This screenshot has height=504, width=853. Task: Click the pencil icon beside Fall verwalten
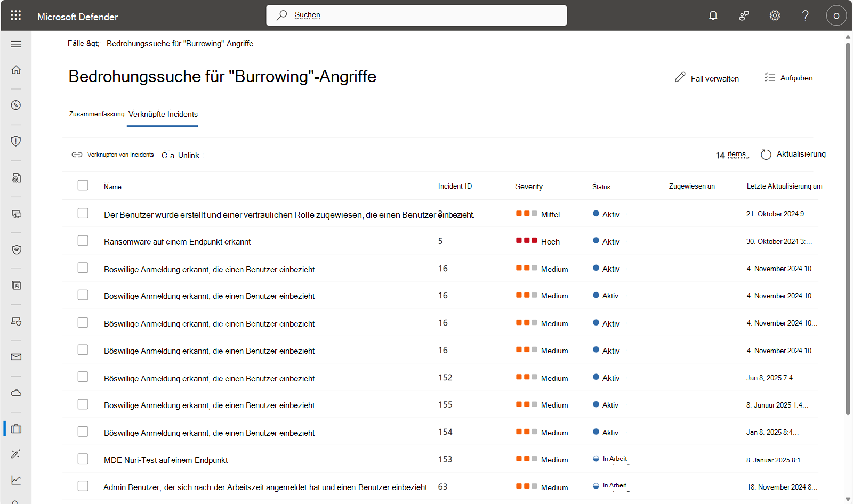tap(680, 78)
